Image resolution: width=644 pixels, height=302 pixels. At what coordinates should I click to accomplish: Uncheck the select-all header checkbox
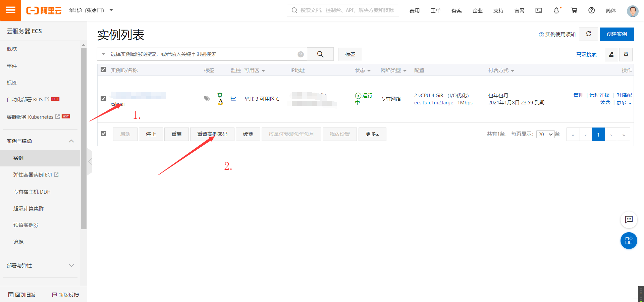pyautogui.click(x=104, y=69)
